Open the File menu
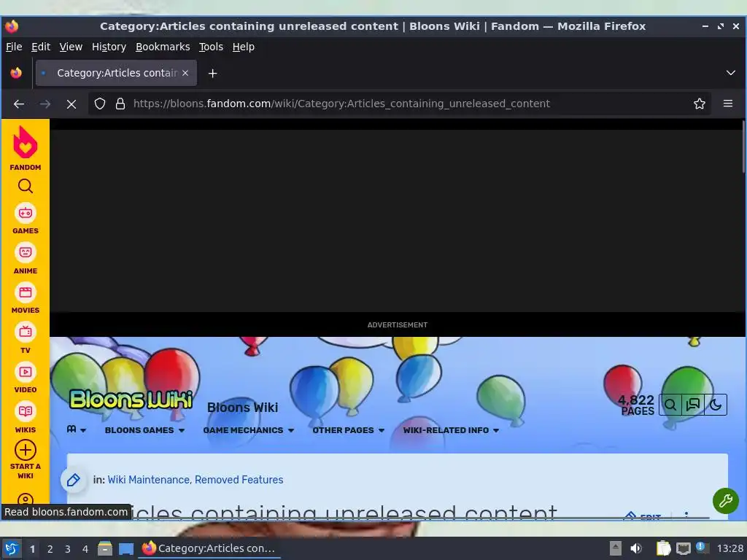Image resolution: width=747 pixels, height=560 pixels. [x=14, y=47]
